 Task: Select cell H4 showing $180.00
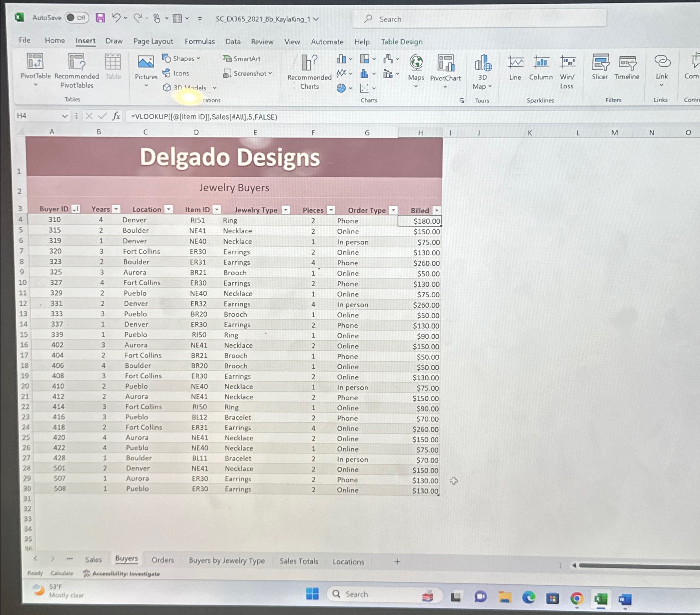(x=420, y=221)
